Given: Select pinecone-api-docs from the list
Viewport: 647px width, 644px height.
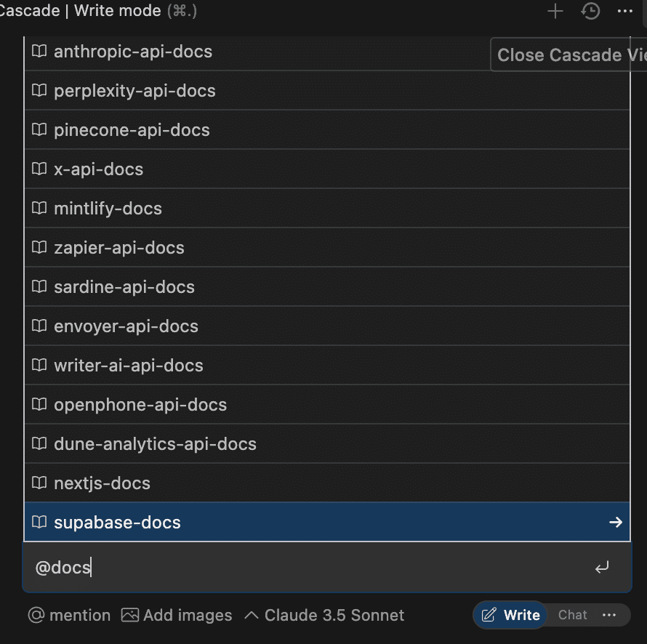Looking at the screenshot, I should 132,130.
